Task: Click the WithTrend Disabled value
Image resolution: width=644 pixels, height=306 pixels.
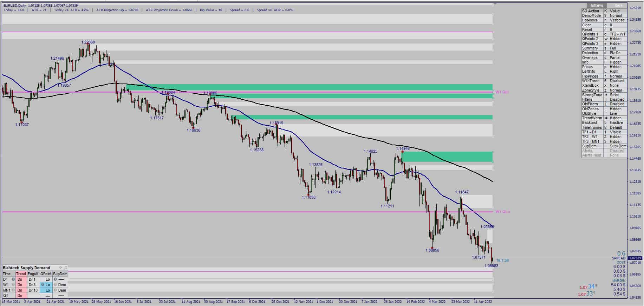Action: coord(617,81)
